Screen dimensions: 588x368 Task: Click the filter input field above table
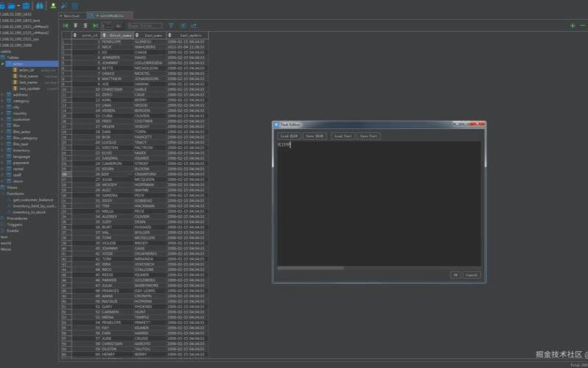point(145,26)
